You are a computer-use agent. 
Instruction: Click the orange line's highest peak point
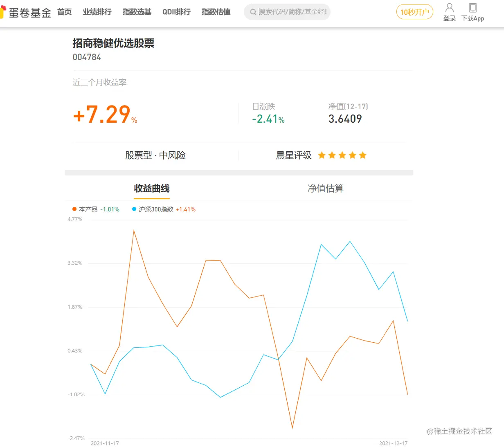coord(134,230)
